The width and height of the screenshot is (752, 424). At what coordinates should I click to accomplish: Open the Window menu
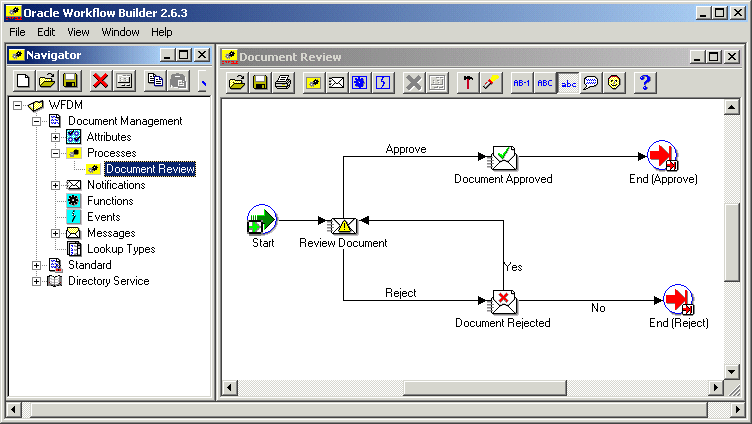120,32
